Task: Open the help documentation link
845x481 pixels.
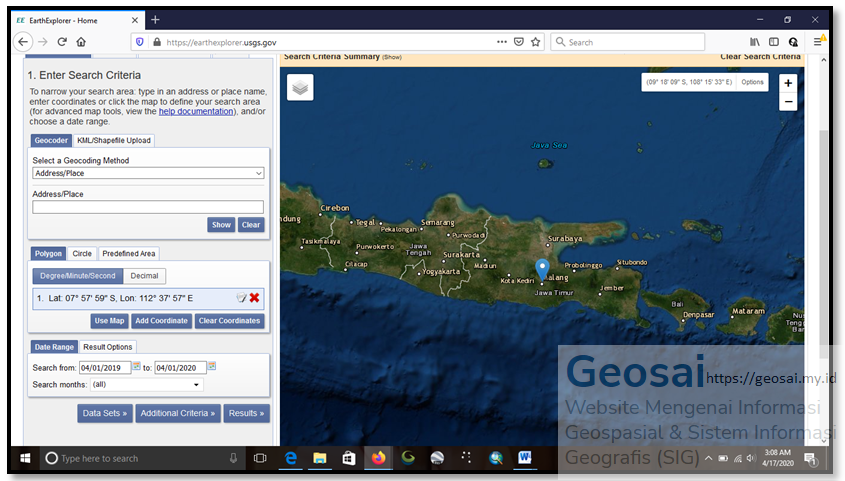Action: (x=196, y=111)
